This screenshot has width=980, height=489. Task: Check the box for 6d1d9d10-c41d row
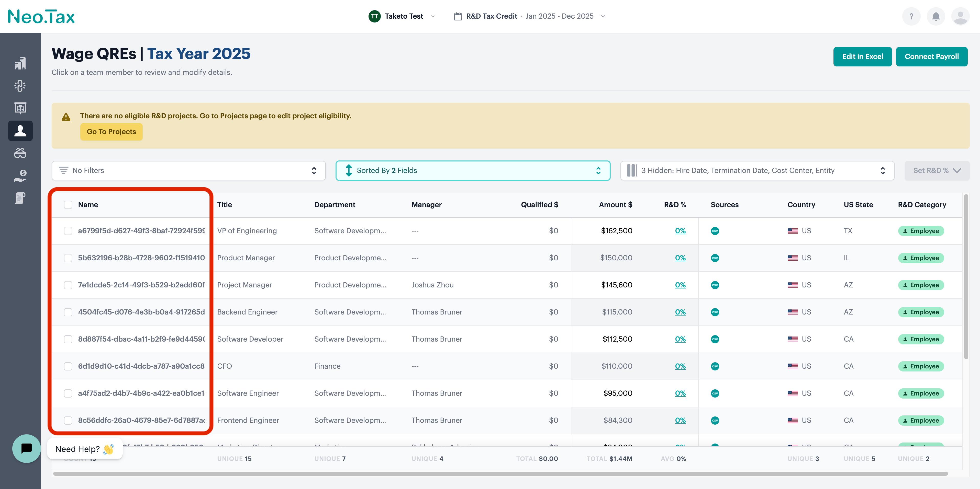(68, 366)
